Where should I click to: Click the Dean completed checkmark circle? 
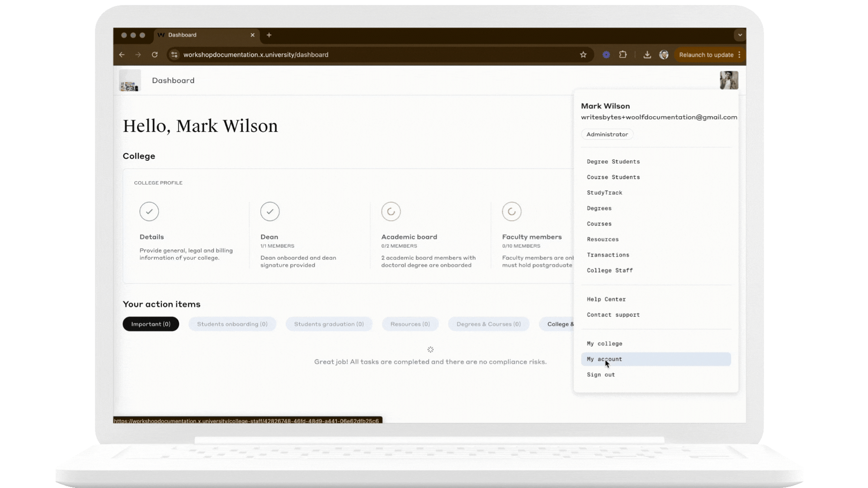270,211
